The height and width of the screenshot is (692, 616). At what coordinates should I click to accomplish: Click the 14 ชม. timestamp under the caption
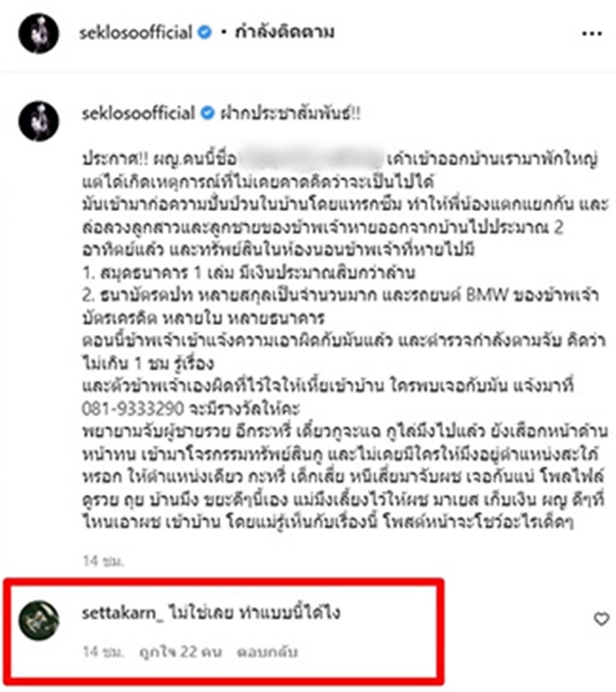coord(103,561)
